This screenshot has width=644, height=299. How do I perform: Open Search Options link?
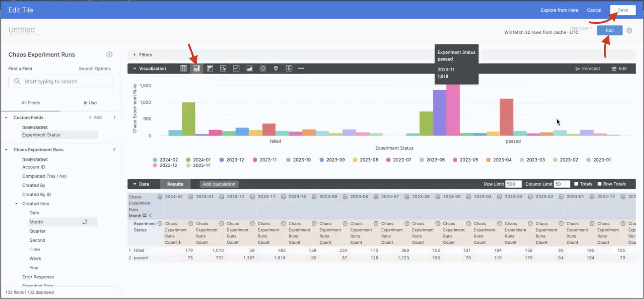[x=95, y=68]
